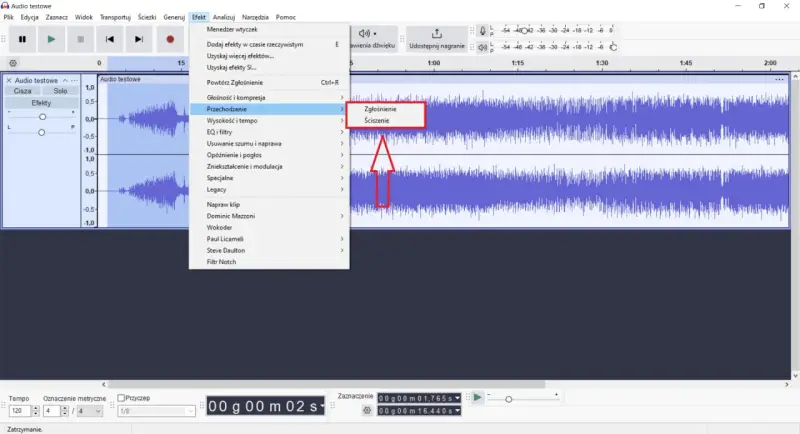Open time signature denominator dropdown
800x434 pixels.
pyautogui.click(x=90, y=411)
